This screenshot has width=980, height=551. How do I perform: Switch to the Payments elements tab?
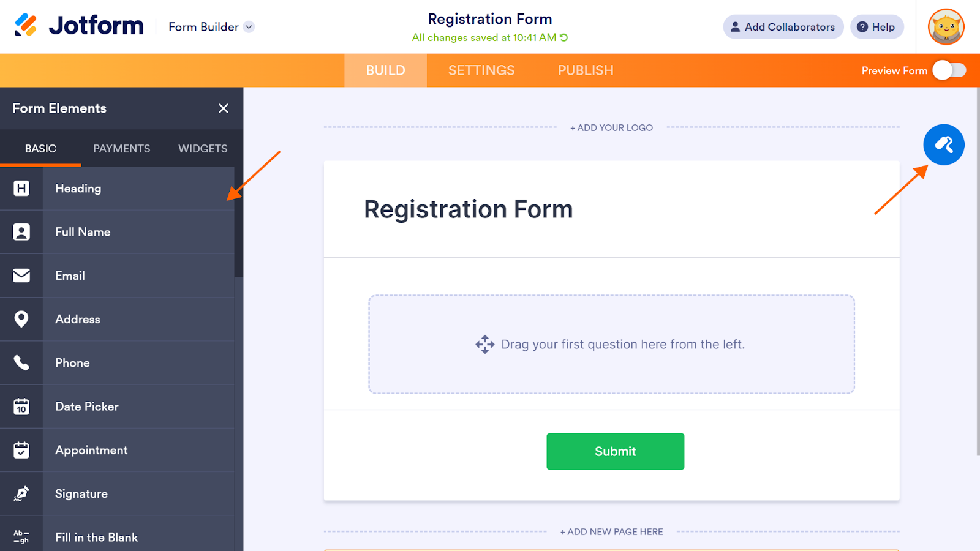[121, 149]
